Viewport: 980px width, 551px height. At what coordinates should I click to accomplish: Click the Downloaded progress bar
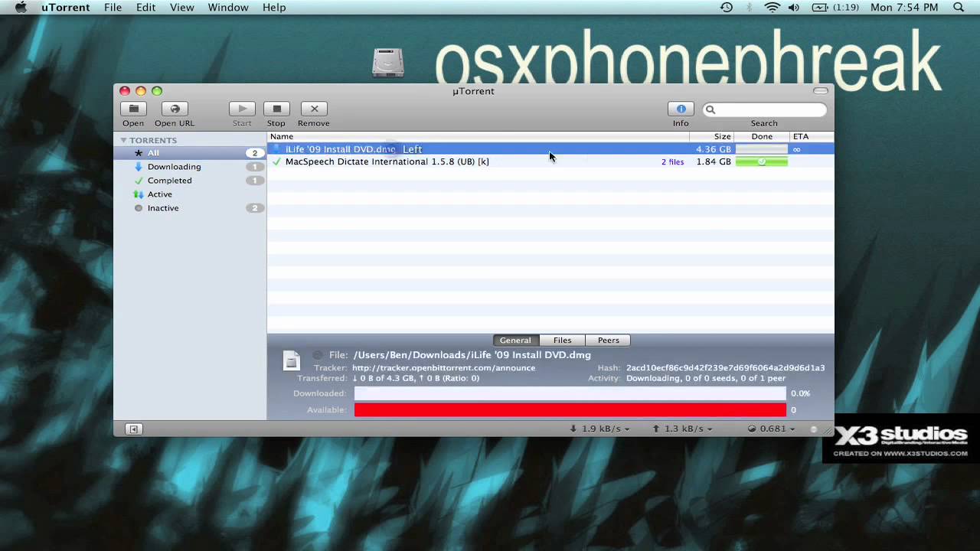570,393
